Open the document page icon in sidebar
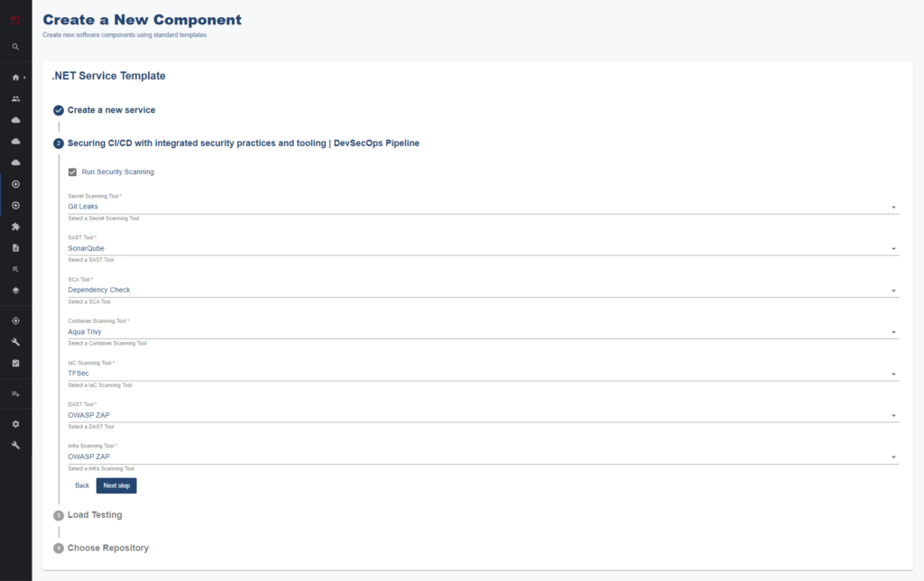The height and width of the screenshot is (581, 924). (15, 247)
